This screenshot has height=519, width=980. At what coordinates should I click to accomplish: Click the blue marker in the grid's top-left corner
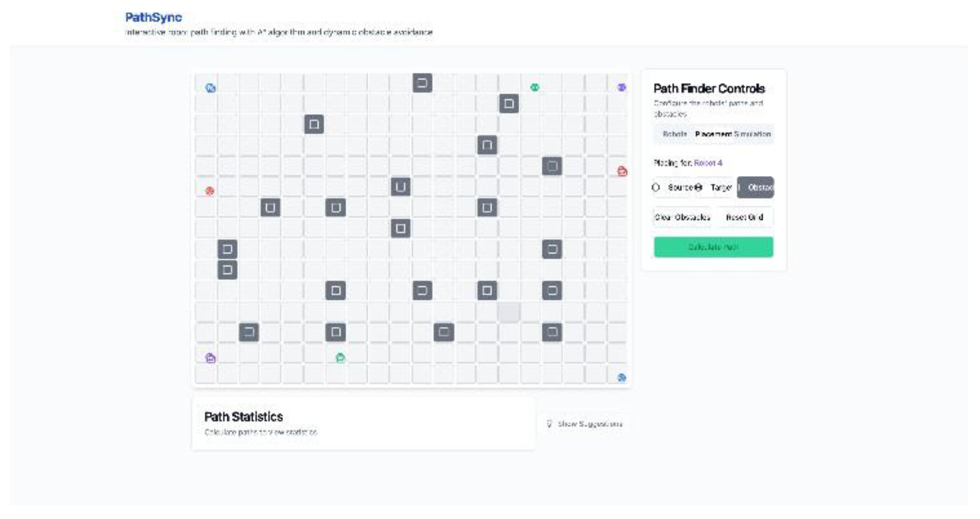click(x=210, y=88)
